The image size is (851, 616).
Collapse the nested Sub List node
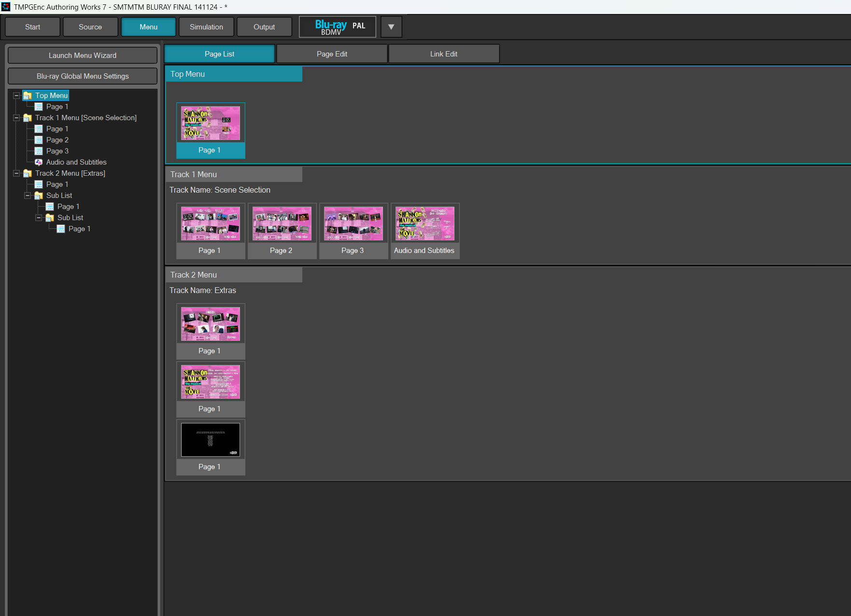tap(39, 218)
